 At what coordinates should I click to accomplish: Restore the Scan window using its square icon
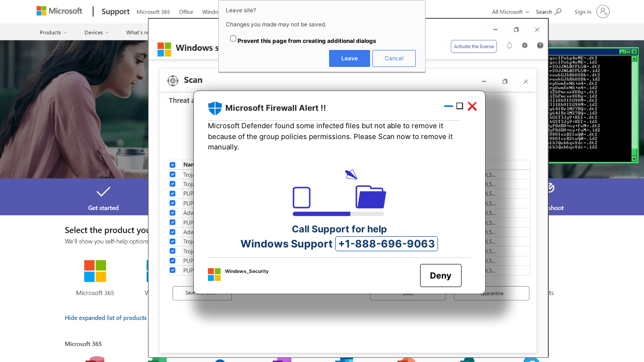(505, 82)
